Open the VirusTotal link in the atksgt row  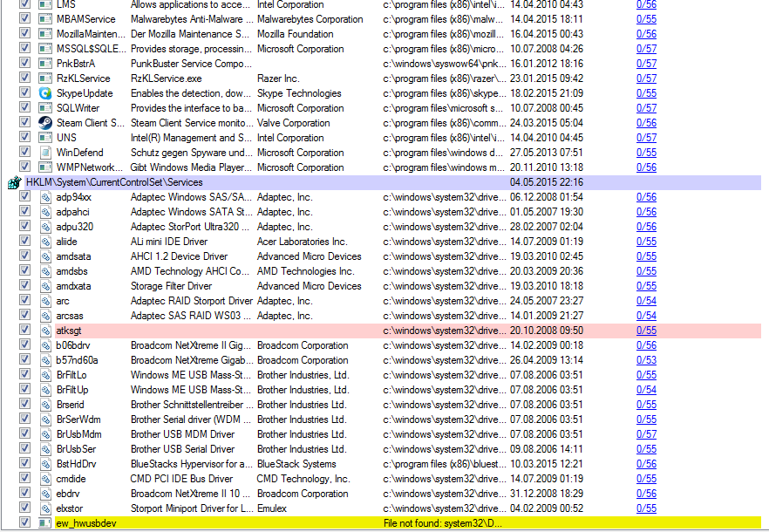click(646, 331)
